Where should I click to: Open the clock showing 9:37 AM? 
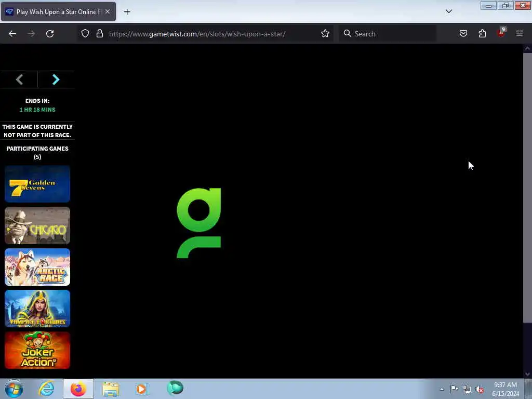pos(506,389)
